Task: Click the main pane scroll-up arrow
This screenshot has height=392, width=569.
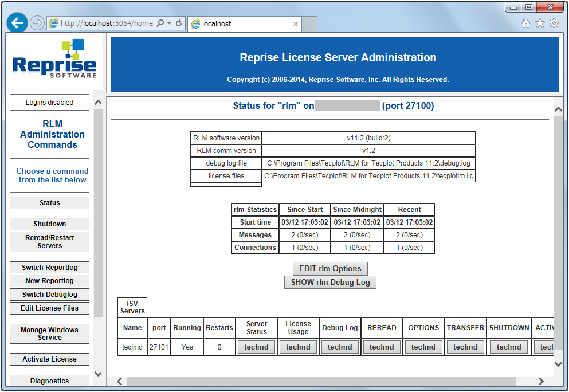Action: (559, 109)
